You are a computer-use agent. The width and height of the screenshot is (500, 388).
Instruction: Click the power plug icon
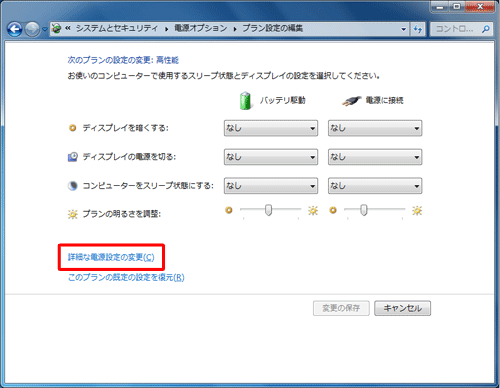(352, 100)
